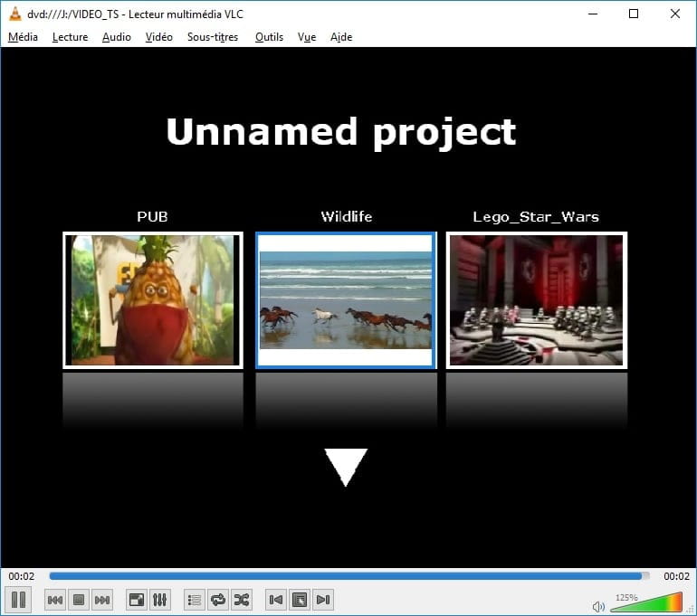Minimize the VLC window

[593, 14]
